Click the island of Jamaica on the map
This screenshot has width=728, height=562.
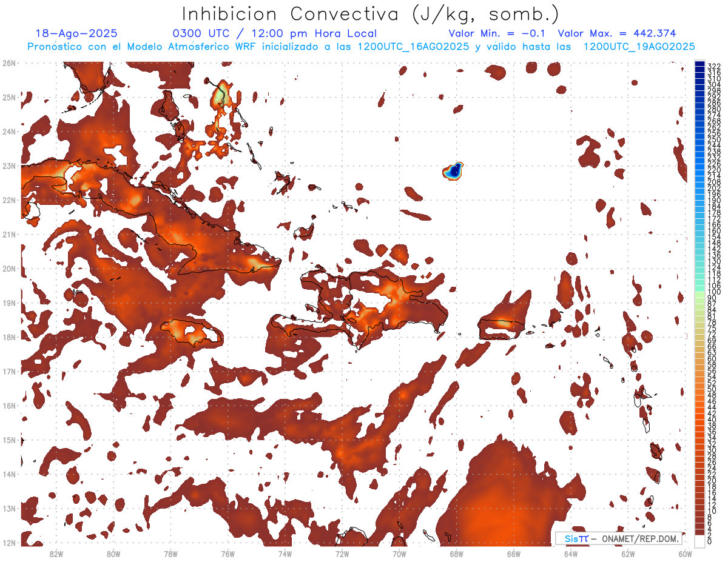coord(190,332)
